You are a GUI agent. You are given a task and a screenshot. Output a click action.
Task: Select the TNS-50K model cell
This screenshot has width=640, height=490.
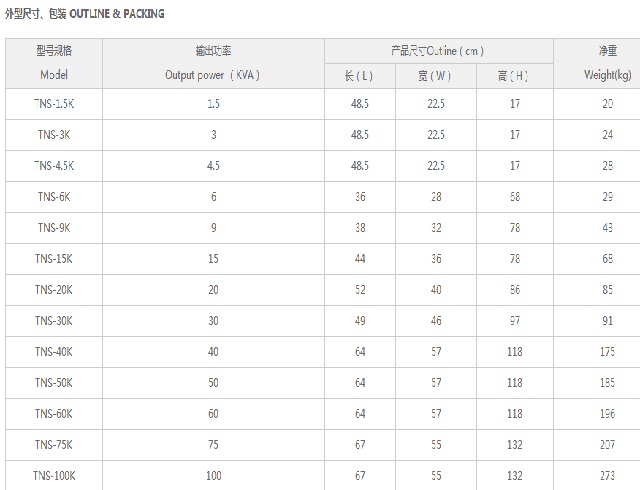pos(54,383)
